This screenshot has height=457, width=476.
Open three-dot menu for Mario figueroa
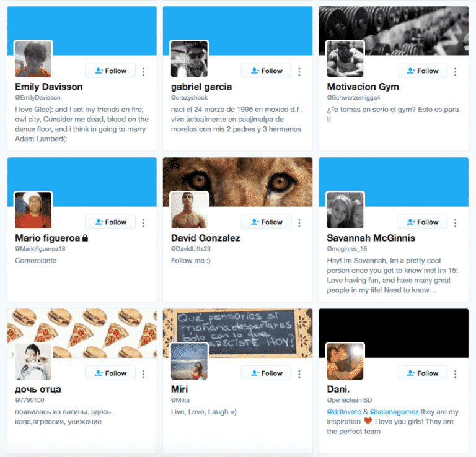point(143,223)
